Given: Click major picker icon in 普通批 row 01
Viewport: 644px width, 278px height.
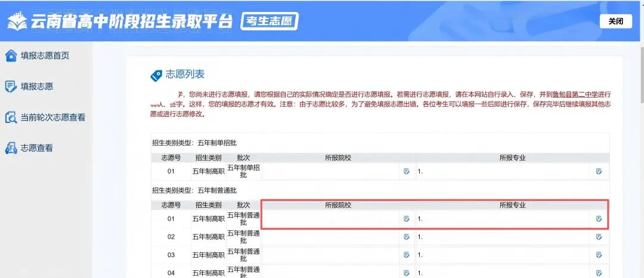Looking at the screenshot, I should click(599, 219).
